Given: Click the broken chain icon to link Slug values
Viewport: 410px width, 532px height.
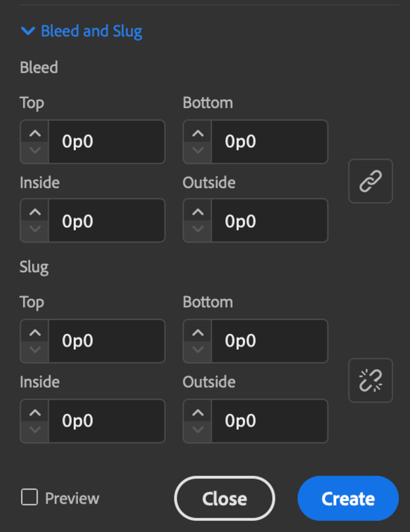Looking at the screenshot, I should pyautogui.click(x=370, y=380).
